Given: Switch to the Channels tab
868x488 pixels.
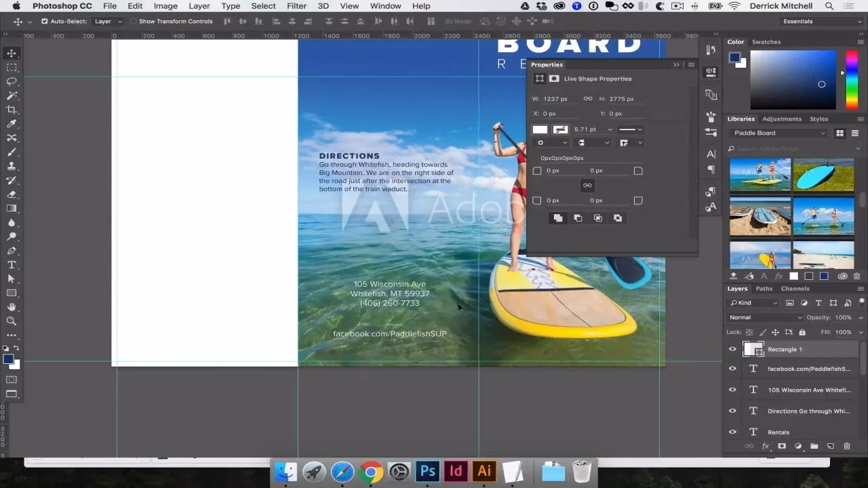Looking at the screenshot, I should coord(795,288).
